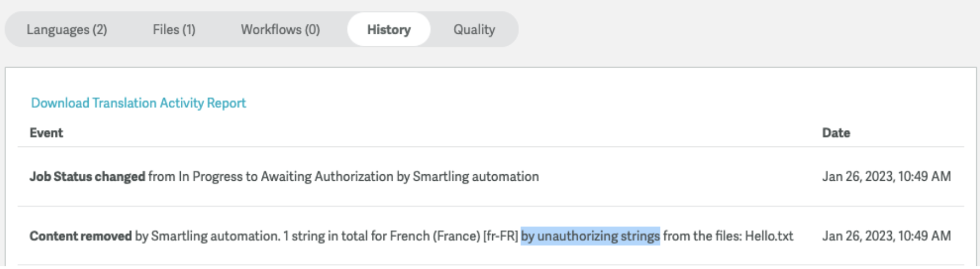Image resolution: width=980 pixels, height=269 pixels.
Task: Click the highlighted 'by unauthorizing strings' text
Action: [x=590, y=236]
